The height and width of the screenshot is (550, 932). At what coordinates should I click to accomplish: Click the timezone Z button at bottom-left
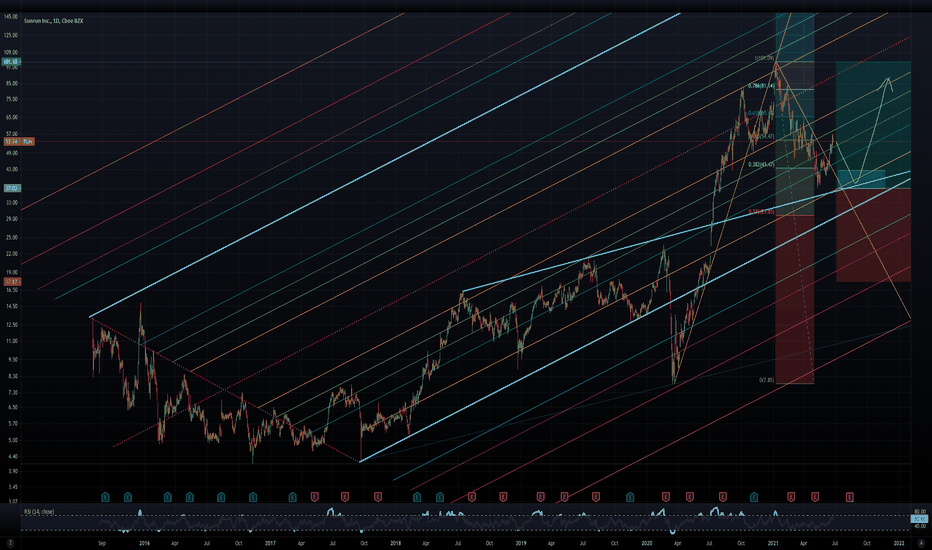point(10,543)
